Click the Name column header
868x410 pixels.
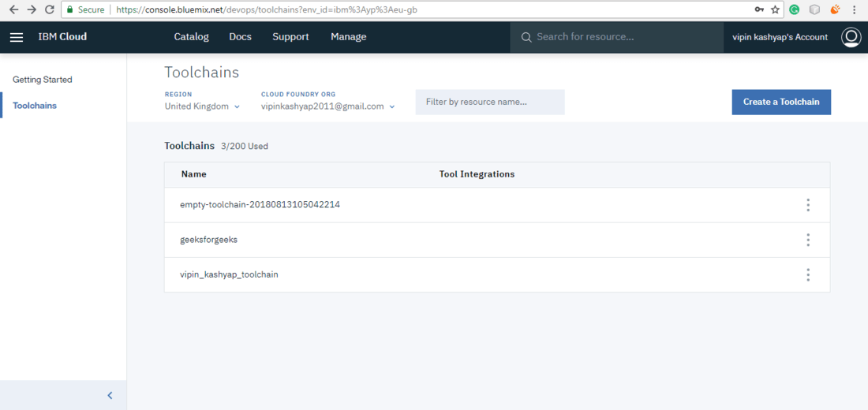pyautogui.click(x=194, y=174)
